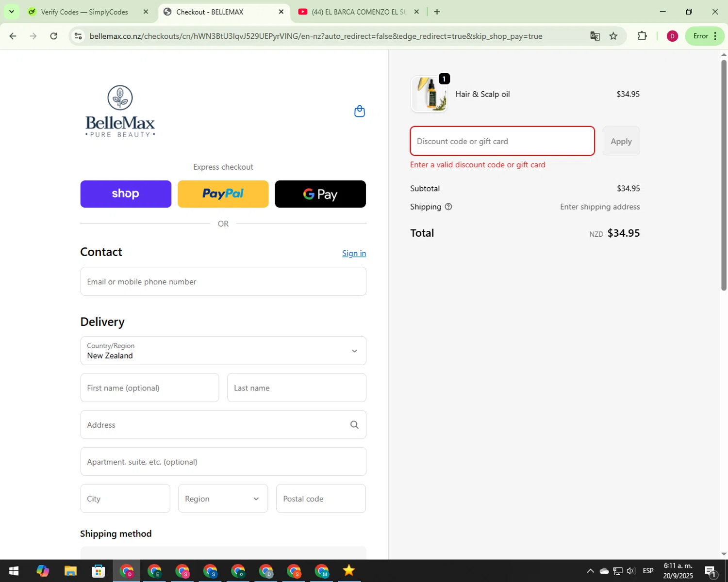Screen dimensions: 728x582
Task: Expand the Country/Region dropdown
Action: pyautogui.click(x=223, y=351)
